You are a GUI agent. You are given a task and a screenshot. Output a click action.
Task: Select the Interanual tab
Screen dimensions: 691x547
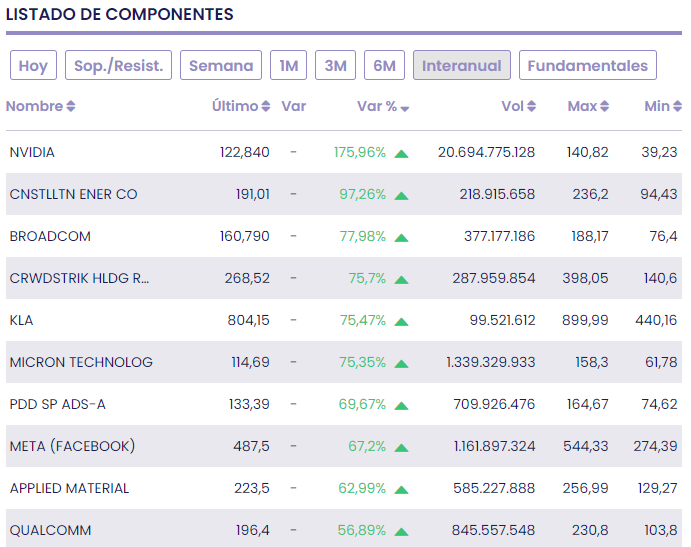click(461, 66)
